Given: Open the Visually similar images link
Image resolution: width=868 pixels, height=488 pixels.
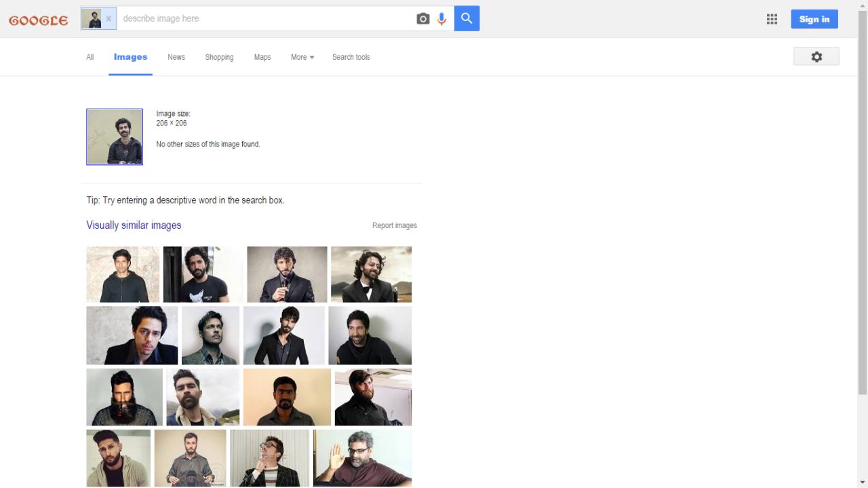Looking at the screenshot, I should point(134,225).
